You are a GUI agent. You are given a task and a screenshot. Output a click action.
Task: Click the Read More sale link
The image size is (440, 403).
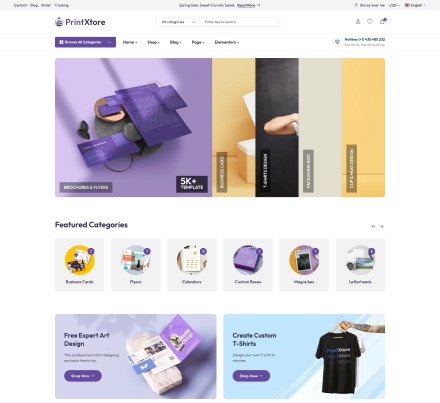(x=246, y=5)
